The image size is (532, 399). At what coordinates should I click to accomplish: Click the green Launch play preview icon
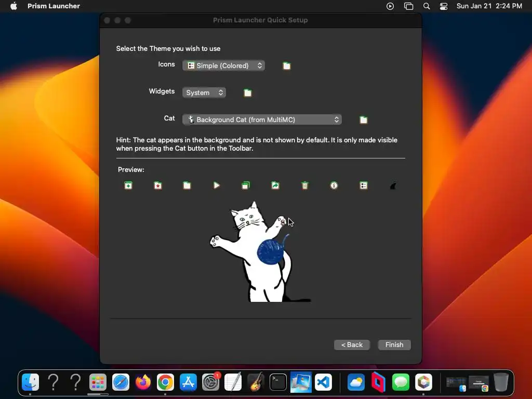[x=217, y=185]
